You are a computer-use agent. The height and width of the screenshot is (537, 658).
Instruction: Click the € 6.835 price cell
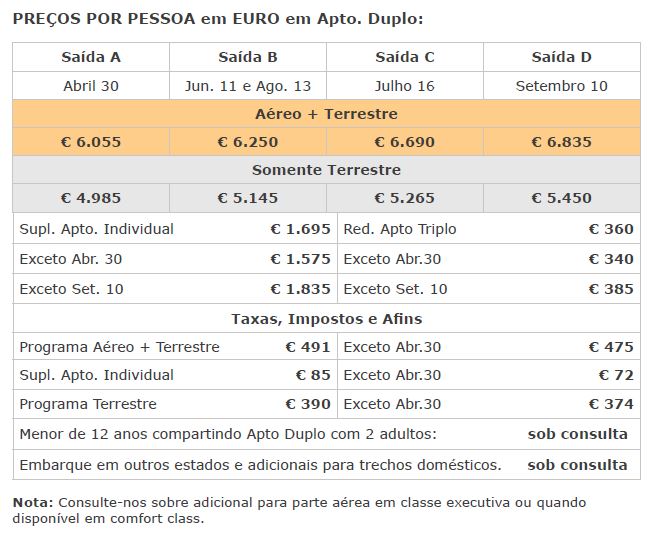562,142
